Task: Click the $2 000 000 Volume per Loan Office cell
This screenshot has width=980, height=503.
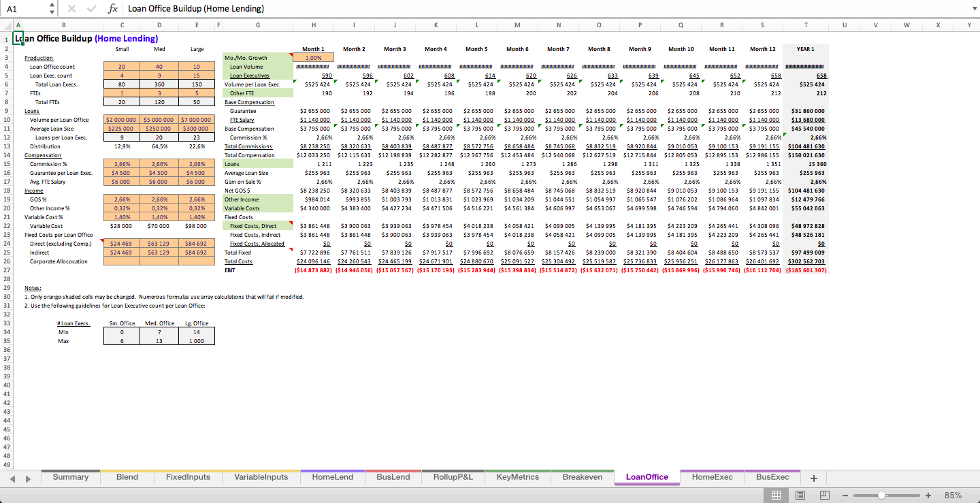Action: pyautogui.click(x=121, y=120)
